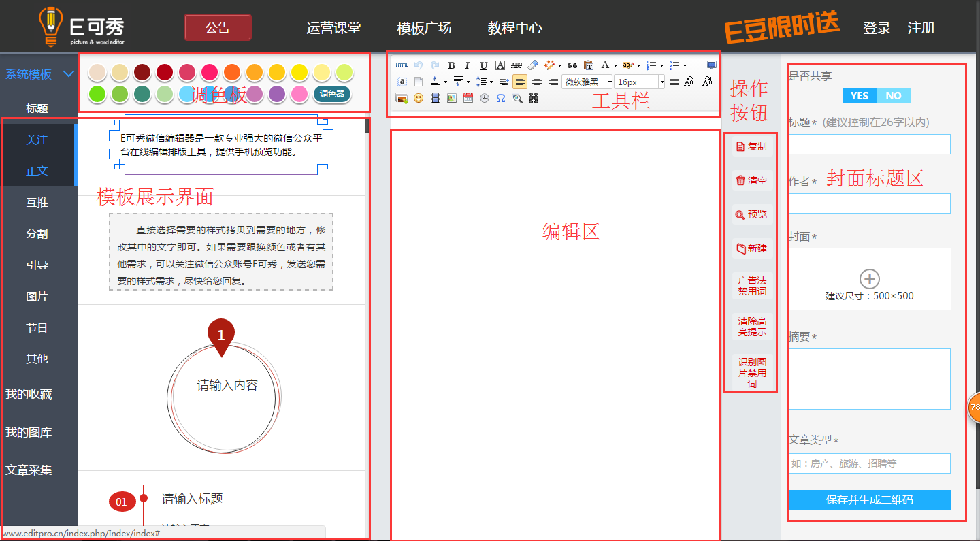Apply the character border icon
This screenshot has height=541, width=980.
pyautogui.click(x=500, y=65)
